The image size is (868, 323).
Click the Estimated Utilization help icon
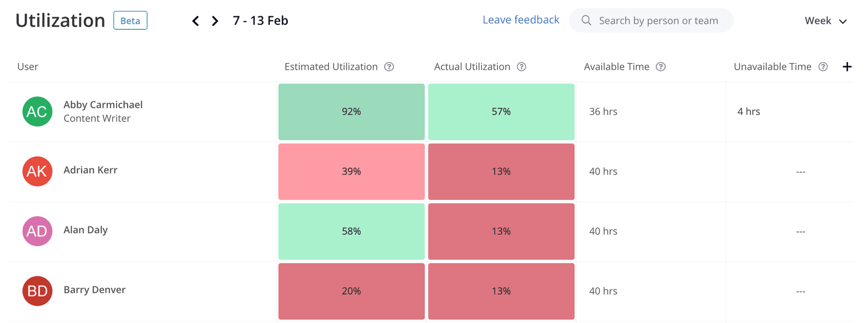389,67
